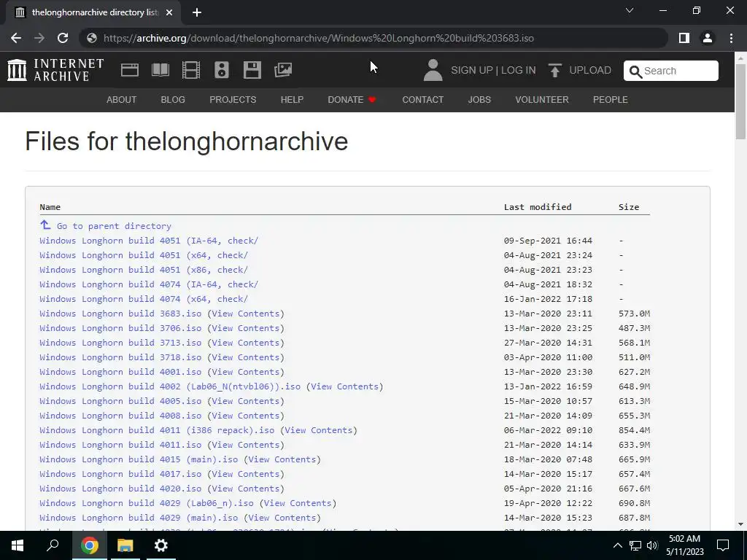The width and height of the screenshot is (747, 560).
Task: Open the Texts book icon
Action: point(160,70)
